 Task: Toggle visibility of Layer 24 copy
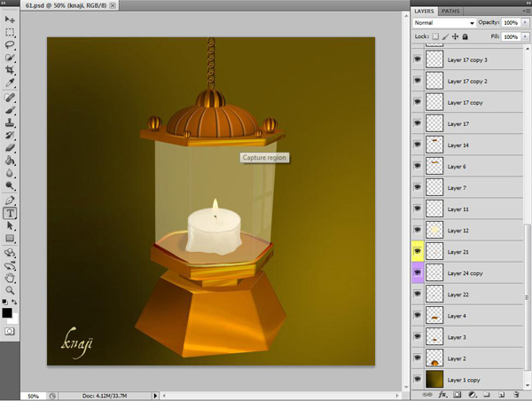(x=418, y=273)
